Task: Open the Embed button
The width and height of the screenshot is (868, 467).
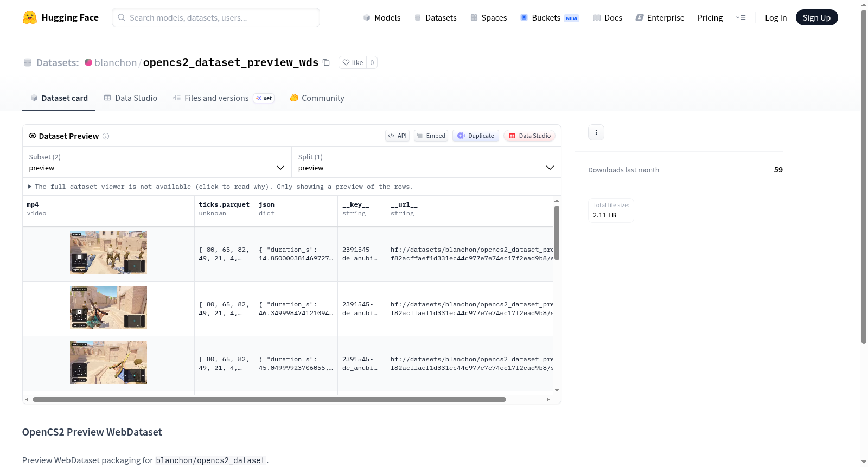Action: pyautogui.click(x=431, y=136)
